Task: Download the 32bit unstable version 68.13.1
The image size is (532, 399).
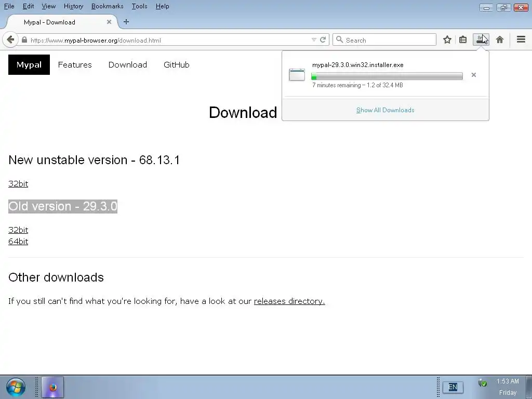Action: tap(18, 183)
